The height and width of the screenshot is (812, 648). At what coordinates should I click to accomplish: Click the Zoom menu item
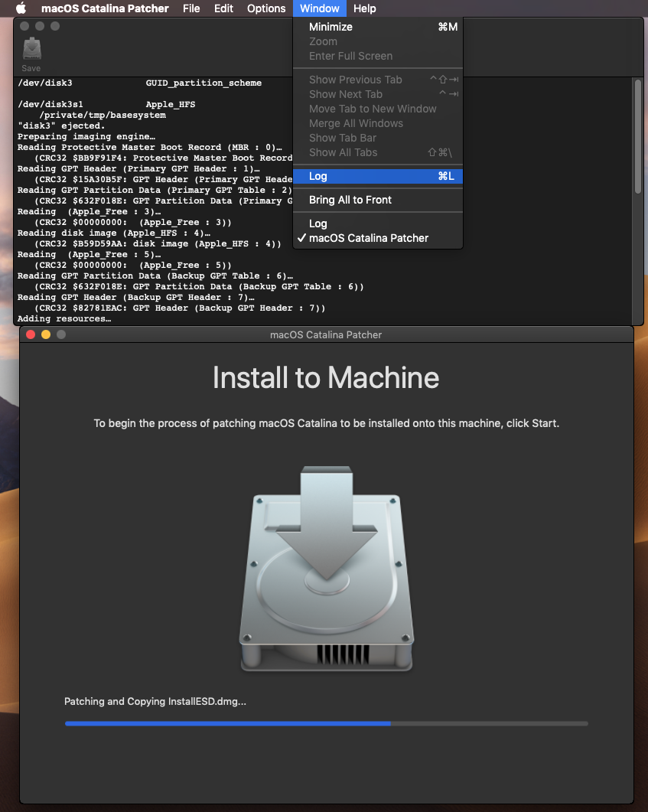[x=378, y=41]
